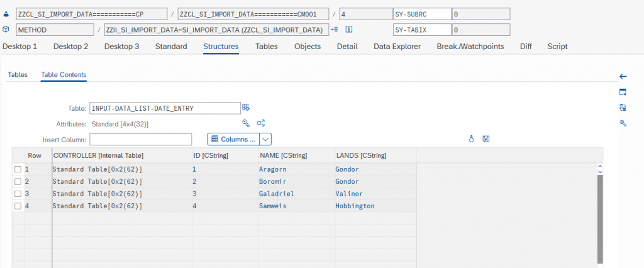
Task: Click the scale weight icon above the table
Action: click(x=472, y=139)
